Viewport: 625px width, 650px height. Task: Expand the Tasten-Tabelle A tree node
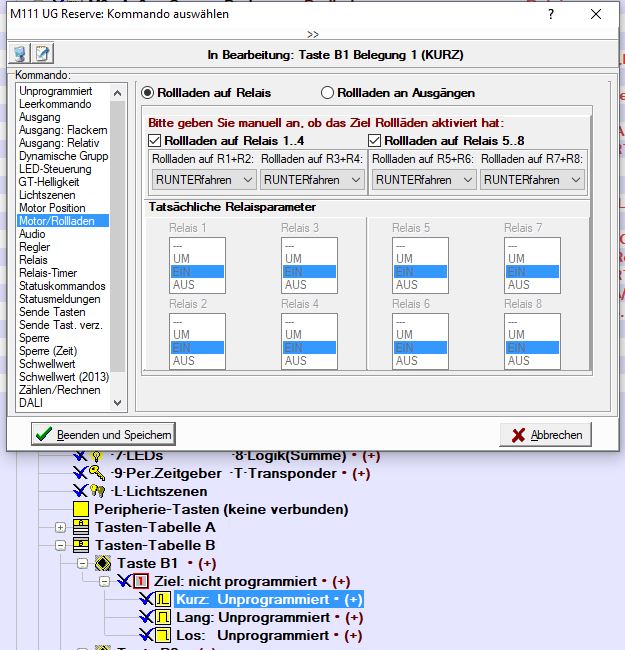[61, 527]
